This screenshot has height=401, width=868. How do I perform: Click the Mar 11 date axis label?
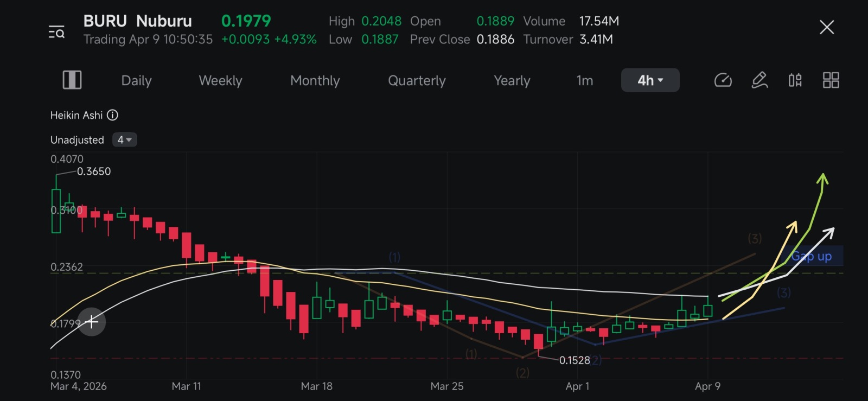(186, 386)
